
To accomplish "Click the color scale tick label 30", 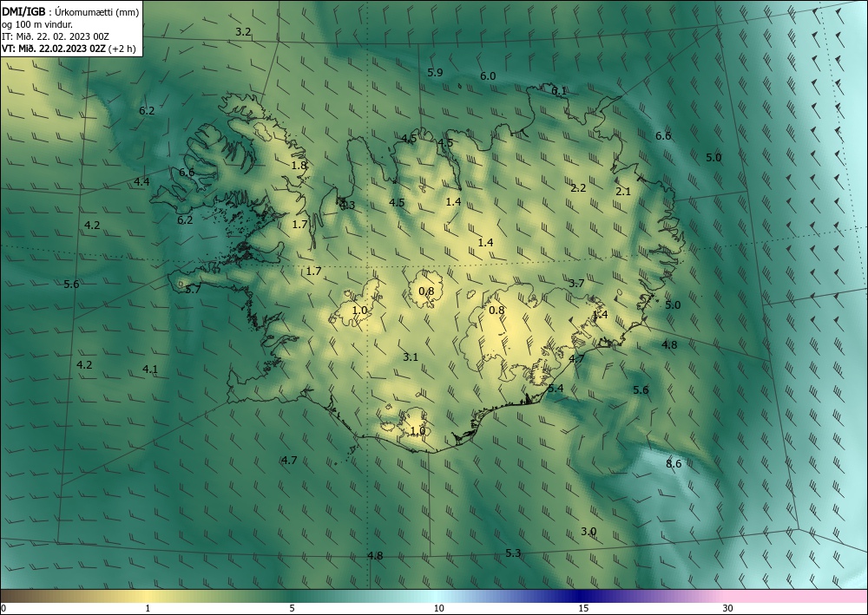I will click(x=728, y=608).
